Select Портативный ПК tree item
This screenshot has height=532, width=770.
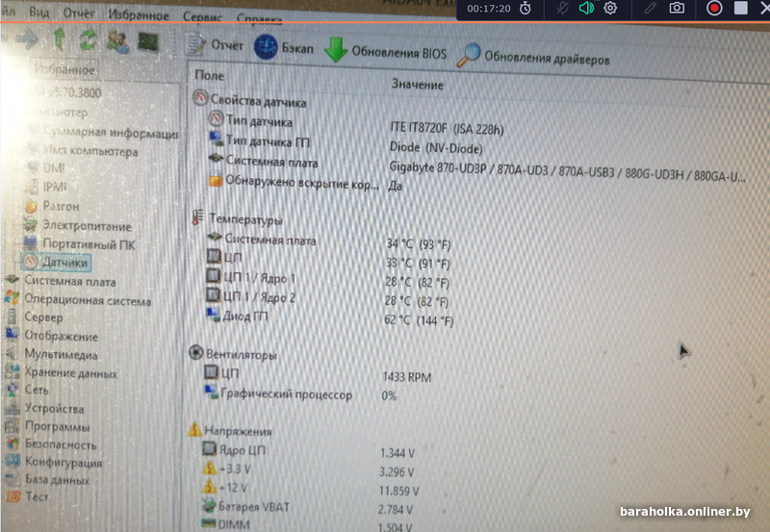80,244
